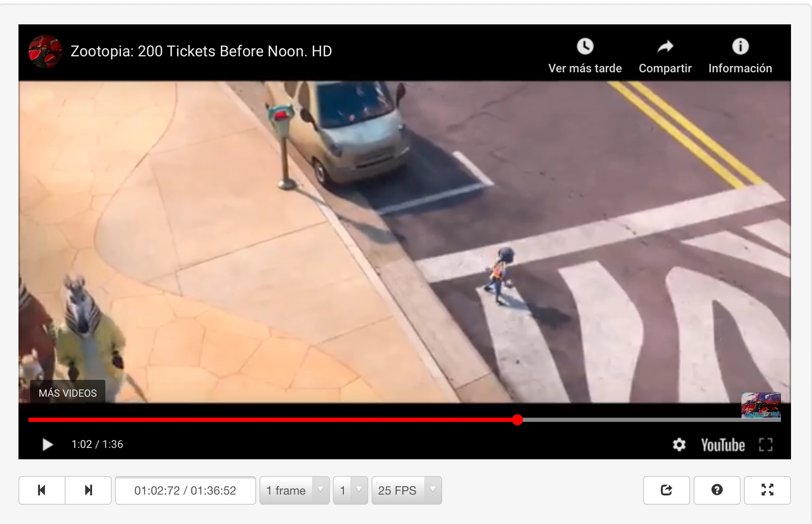
Task: Toggle YouTube player fullscreen icon
Action: click(765, 445)
